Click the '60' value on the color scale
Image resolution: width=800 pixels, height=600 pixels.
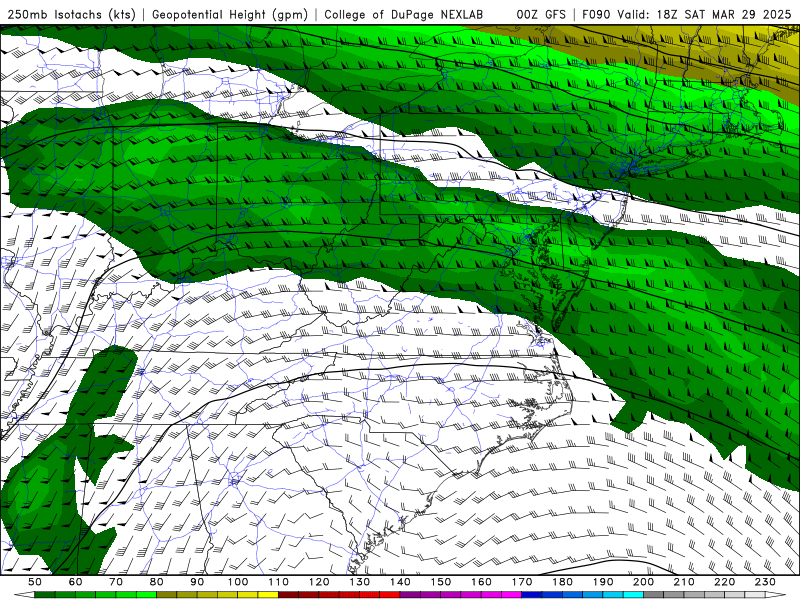[x=76, y=582]
